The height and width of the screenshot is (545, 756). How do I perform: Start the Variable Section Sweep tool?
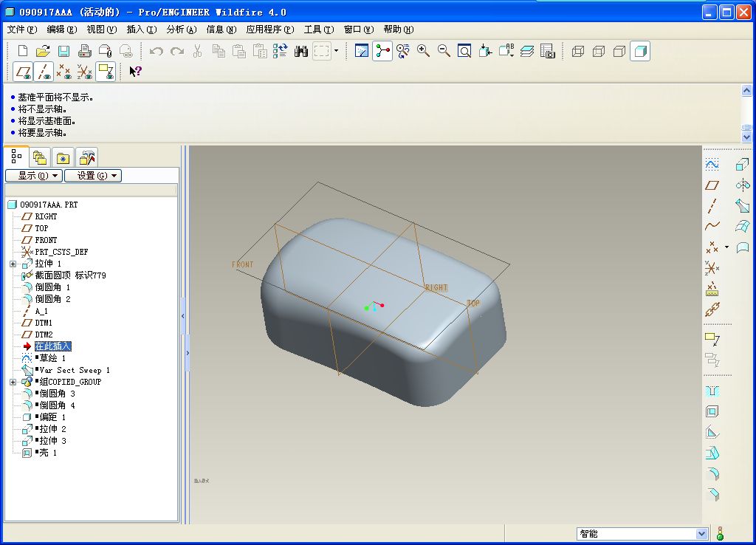[x=743, y=206]
